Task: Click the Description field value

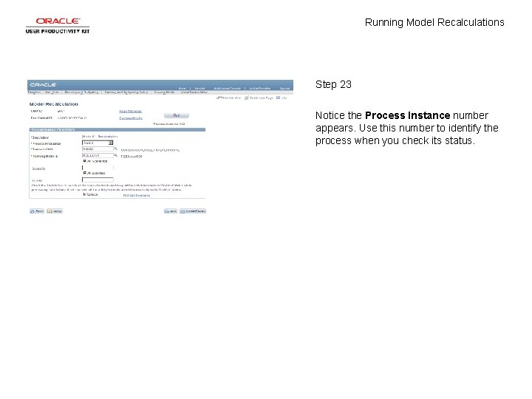Action: (100, 137)
